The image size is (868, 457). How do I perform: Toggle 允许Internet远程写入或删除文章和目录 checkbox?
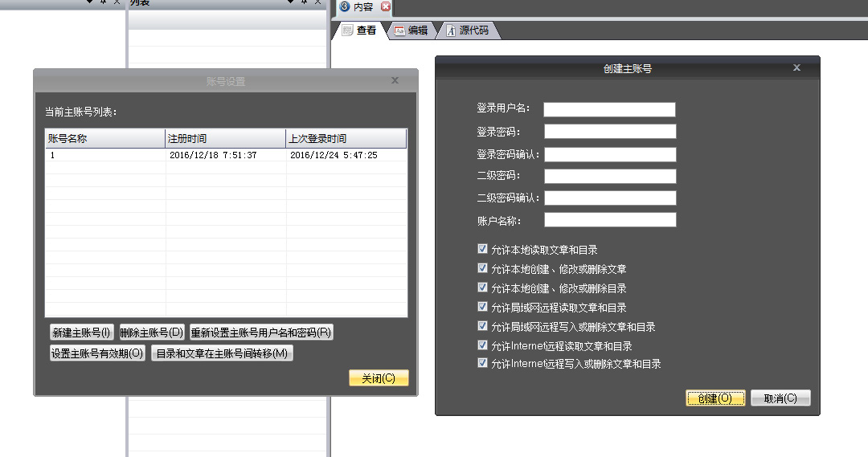pyautogui.click(x=482, y=363)
